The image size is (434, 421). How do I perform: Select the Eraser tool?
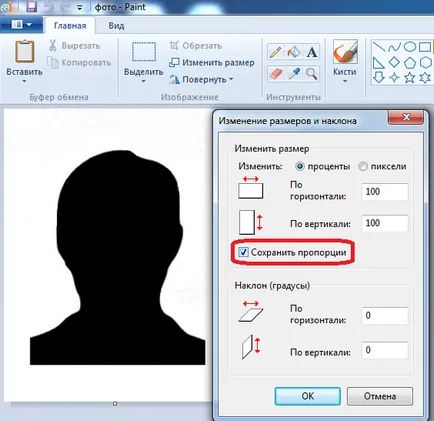click(x=276, y=74)
